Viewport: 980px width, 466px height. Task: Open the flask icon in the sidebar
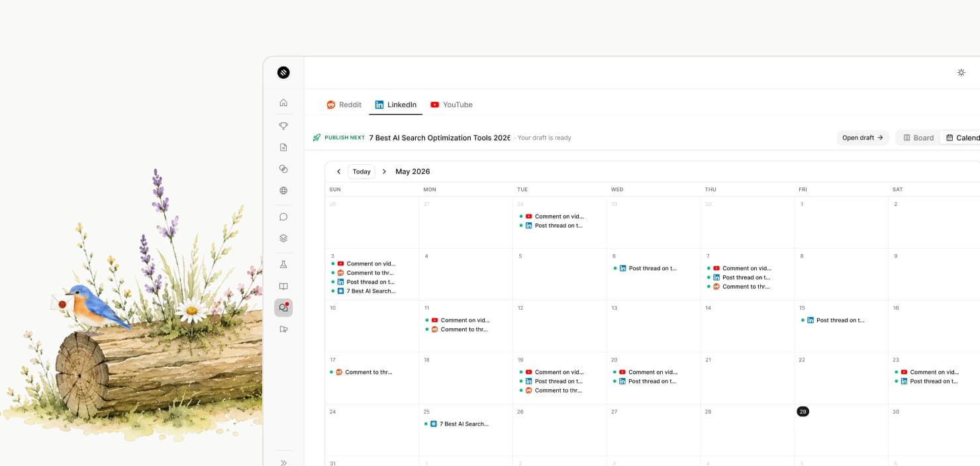click(x=283, y=264)
